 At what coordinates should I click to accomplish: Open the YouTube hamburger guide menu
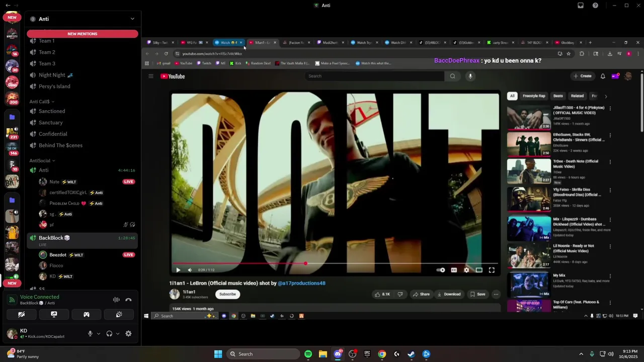[x=150, y=76]
